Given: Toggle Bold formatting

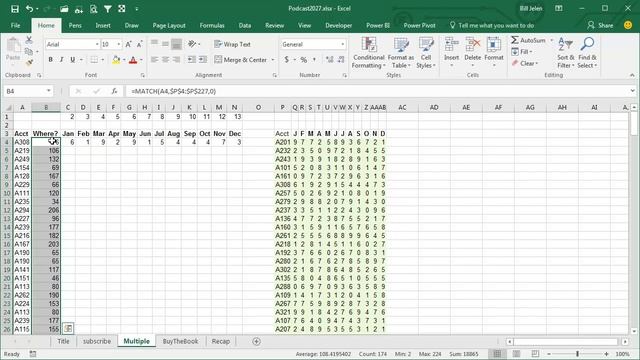Looking at the screenshot, I should click(51, 60).
